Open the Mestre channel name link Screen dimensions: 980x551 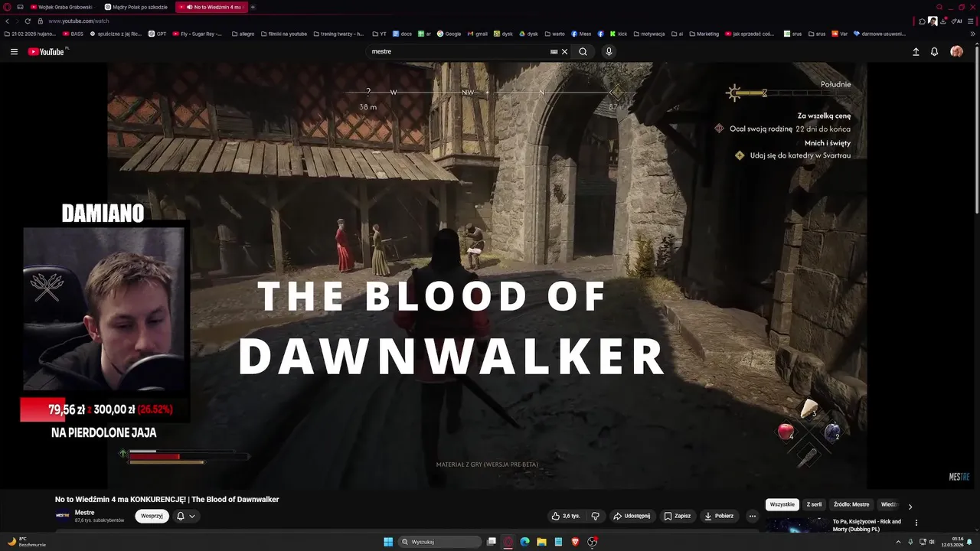tap(85, 512)
